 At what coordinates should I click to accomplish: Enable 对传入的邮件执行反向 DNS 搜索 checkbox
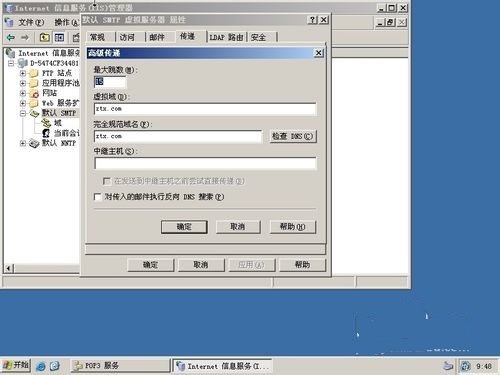(98, 197)
